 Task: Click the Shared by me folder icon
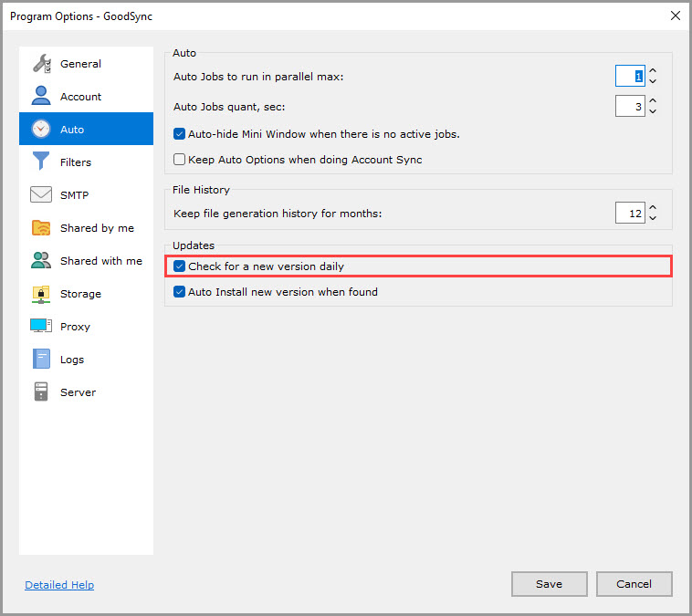coord(41,227)
